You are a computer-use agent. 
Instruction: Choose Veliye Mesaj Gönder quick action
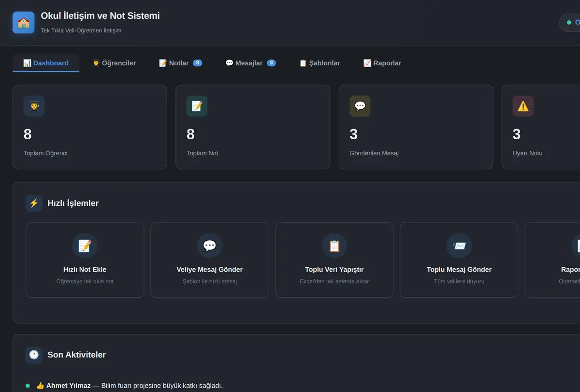click(210, 260)
